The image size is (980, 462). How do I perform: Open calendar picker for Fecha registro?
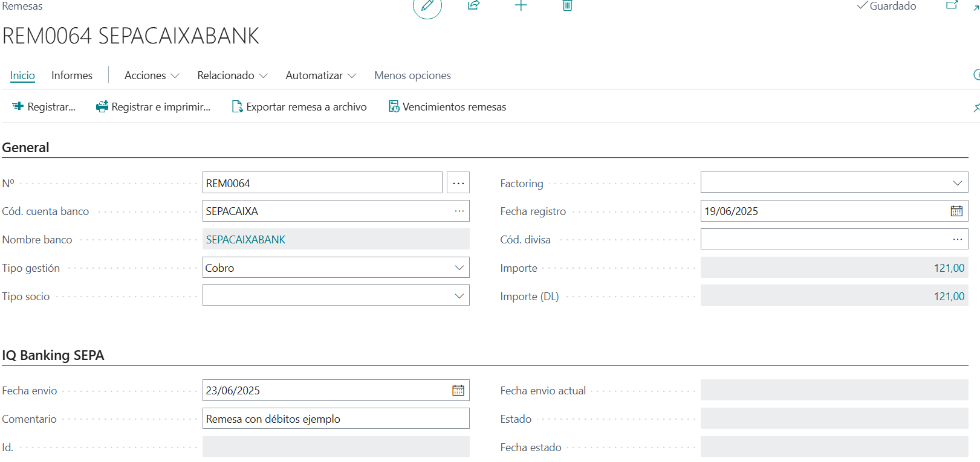tap(956, 211)
